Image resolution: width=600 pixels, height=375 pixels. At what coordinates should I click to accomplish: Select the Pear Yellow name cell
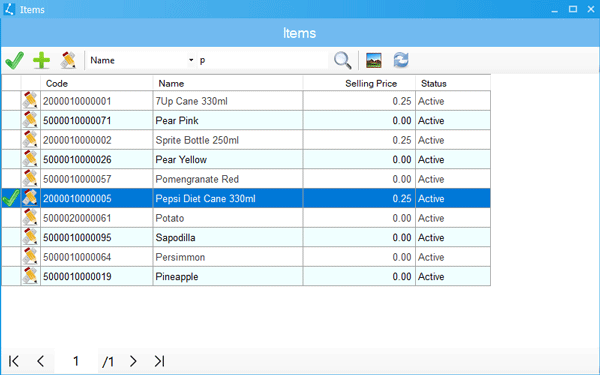pyautogui.click(x=228, y=160)
